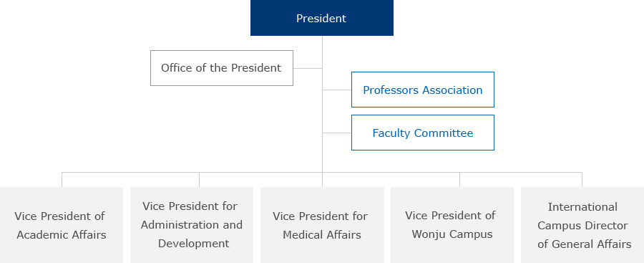Screen dimensions: 644x263
Task: Click the "Faculty Committee" blue text
Action: click(423, 133)
